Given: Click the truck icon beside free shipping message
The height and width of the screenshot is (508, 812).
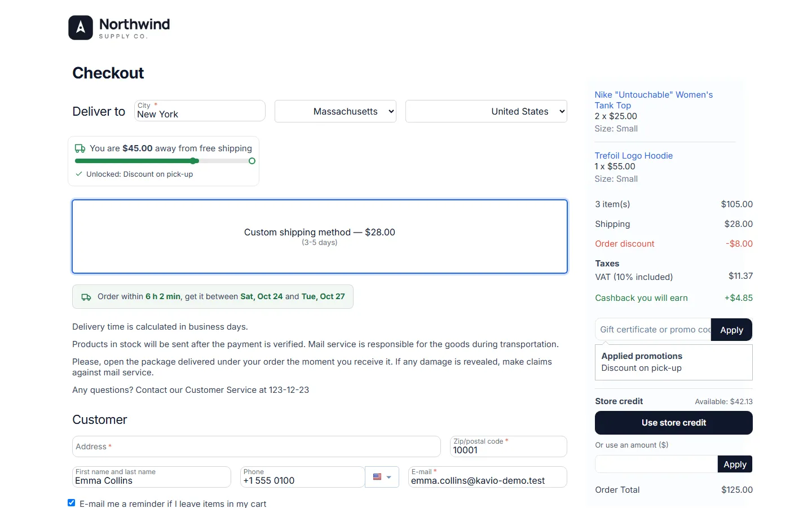Looking at the screenshot, I should tap(80, 148).
